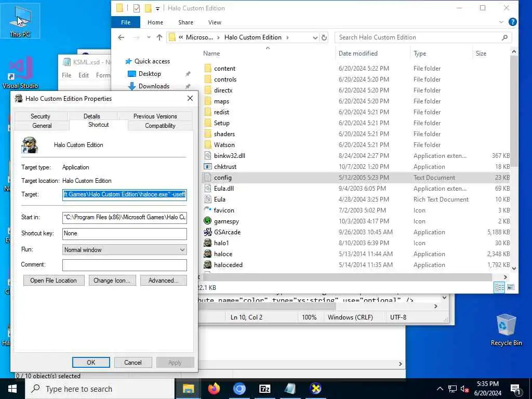Viewport: 532px width, 399px height.
Task: Click the Advanced button
Action: (x=163, y=281)
